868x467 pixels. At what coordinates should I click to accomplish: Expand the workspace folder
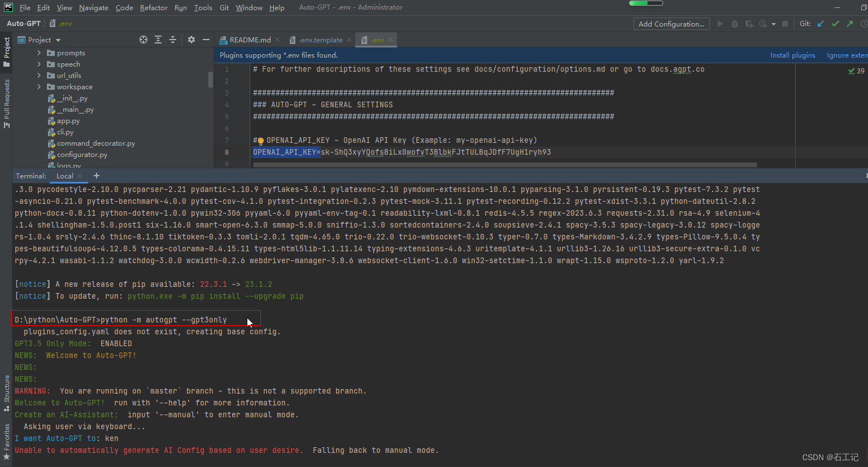39,86
